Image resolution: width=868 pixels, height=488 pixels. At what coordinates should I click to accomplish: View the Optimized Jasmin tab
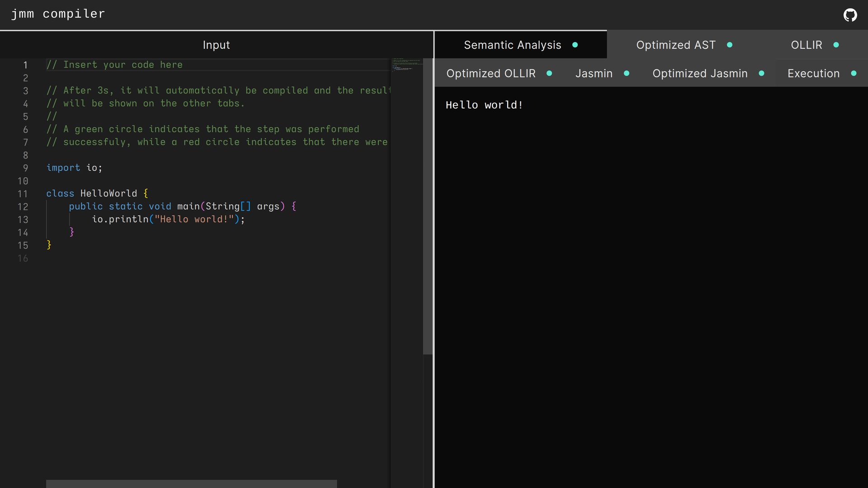(699, 74)
